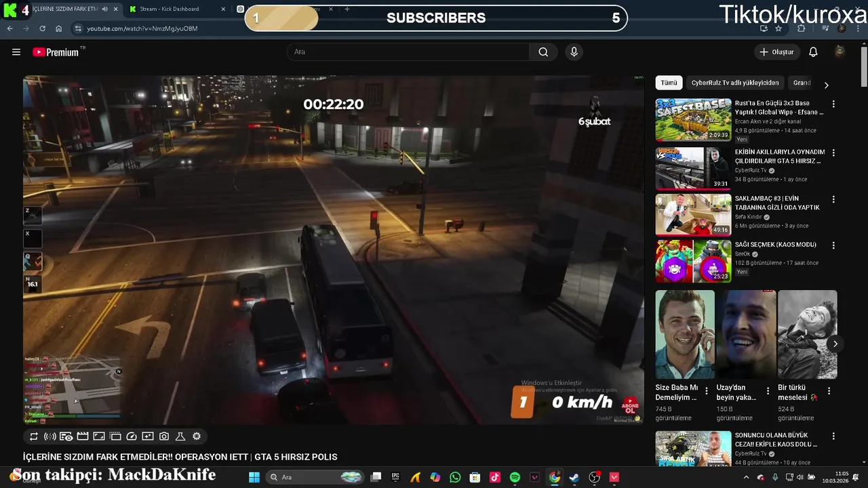The height and width of the screenshot is (488, 868).
Task: Open the options menu for the Uzay'dan beyin short
Action: 768,391
